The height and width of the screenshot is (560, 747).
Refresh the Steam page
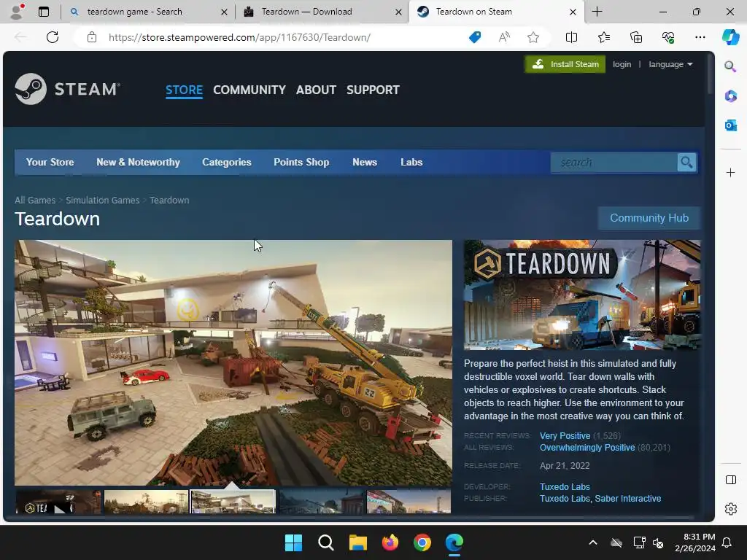click(x=53, y=37)
